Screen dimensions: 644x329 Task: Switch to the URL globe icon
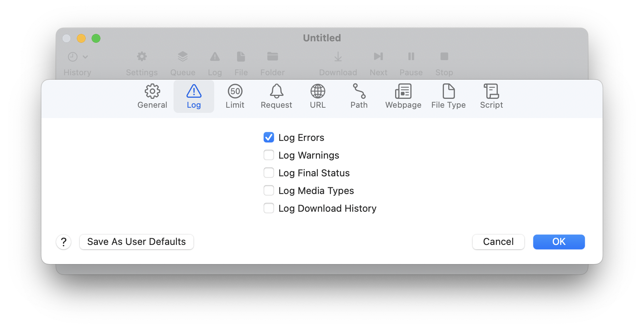click(x=318, y=91)
